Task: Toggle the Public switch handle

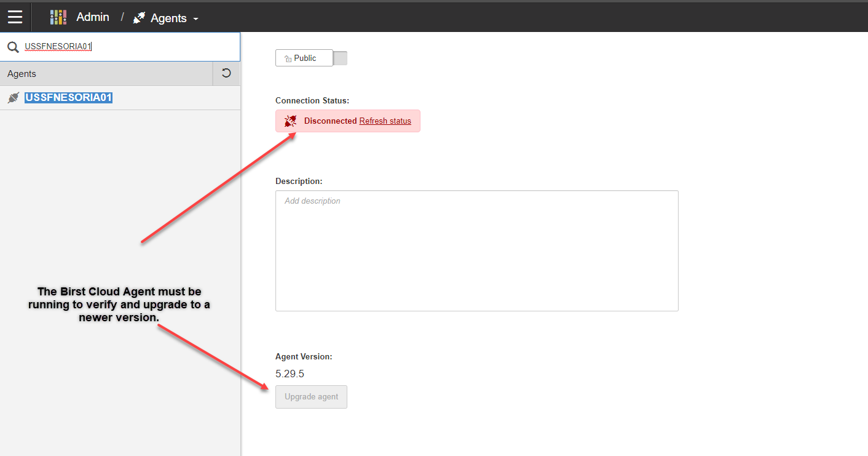Action: 340,58
